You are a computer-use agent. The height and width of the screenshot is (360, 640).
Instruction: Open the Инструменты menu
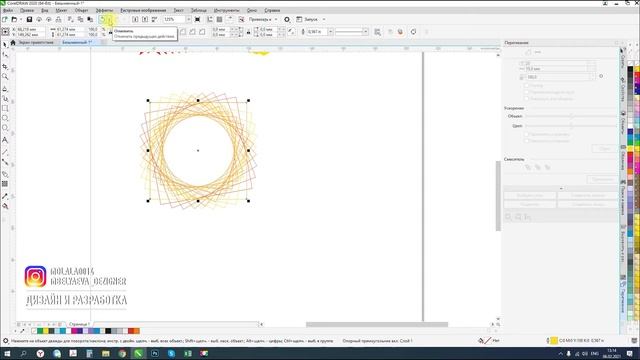[227, 10]
